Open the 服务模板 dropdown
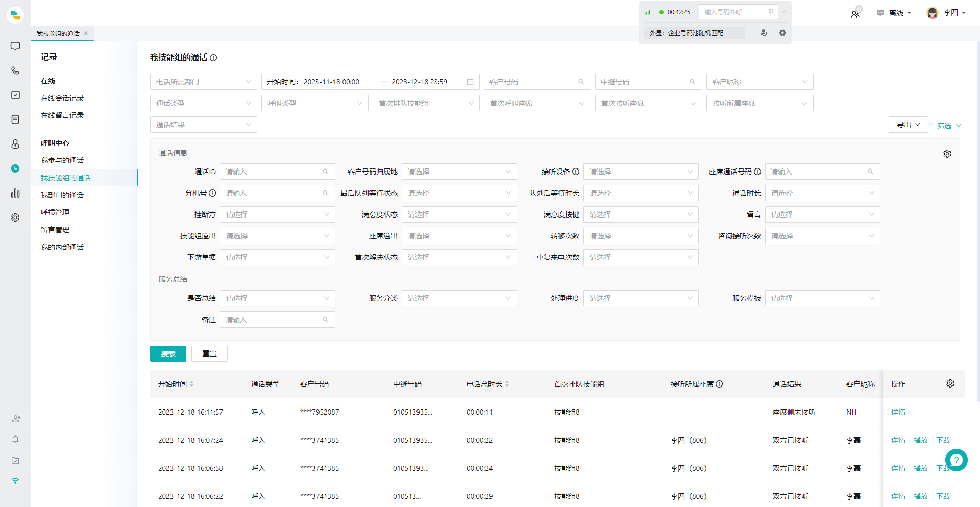Screen dimensions: 980x507 click(x=823, y=298)
